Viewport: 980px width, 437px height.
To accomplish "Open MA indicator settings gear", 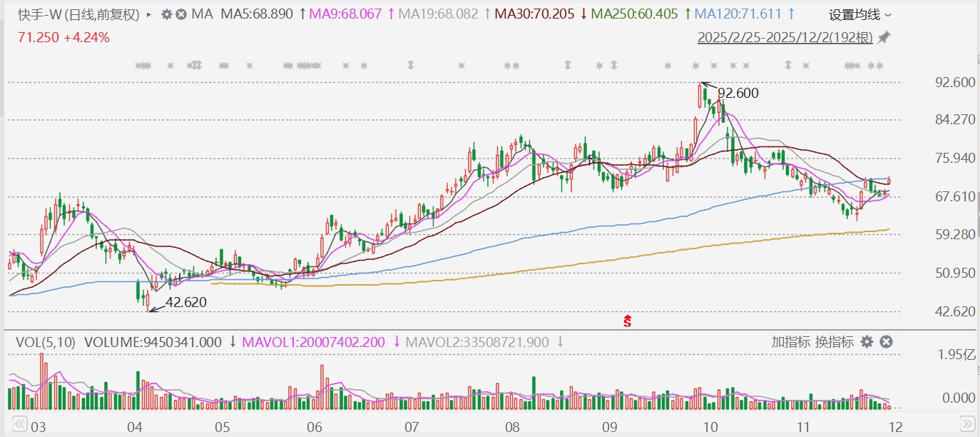I will point(166,14).
